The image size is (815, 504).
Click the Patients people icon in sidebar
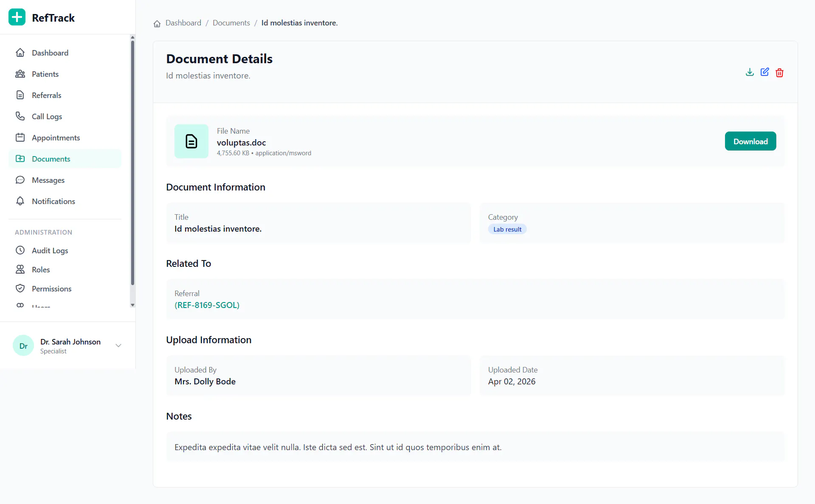point(20,74)
